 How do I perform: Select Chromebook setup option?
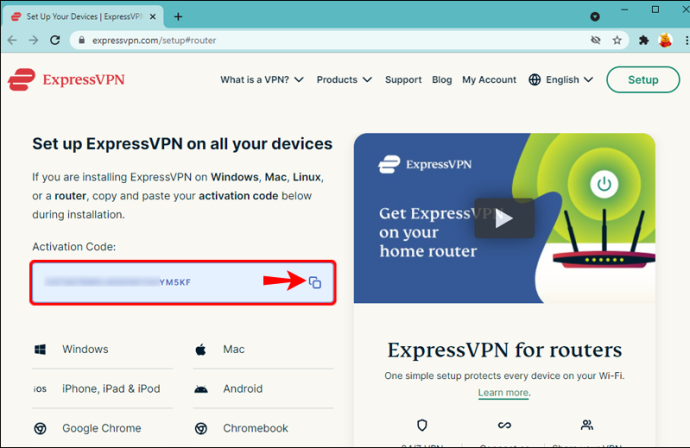[263, 428]
